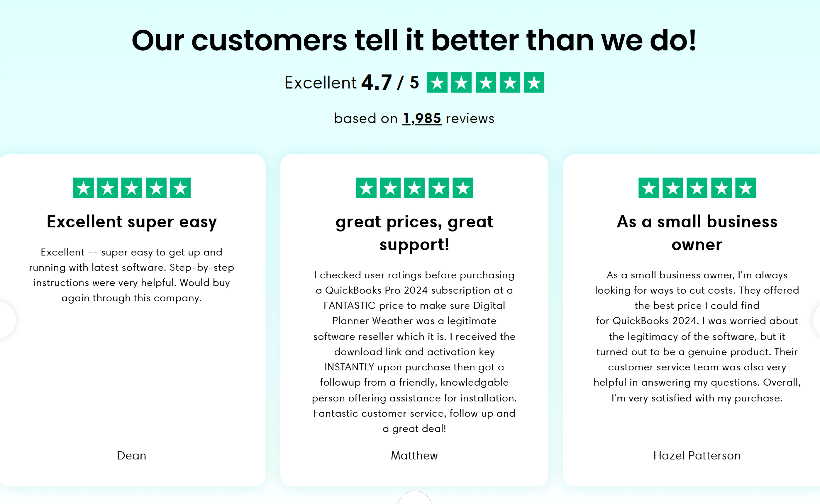Image resolution: width=820 pixels, height=504 pixels.
Task: Click the first star in Hazel Patterson's review card
Action: coord(648,188)
